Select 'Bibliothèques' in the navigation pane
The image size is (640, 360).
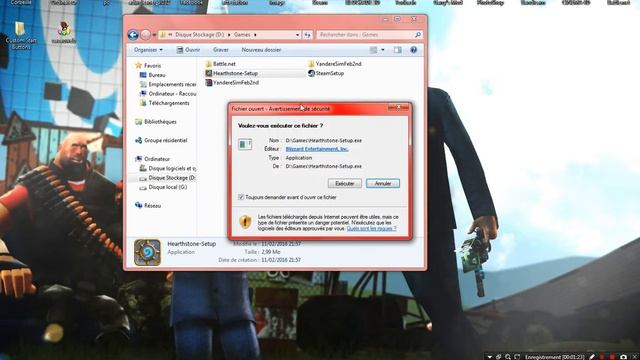(x=160, y=122)
